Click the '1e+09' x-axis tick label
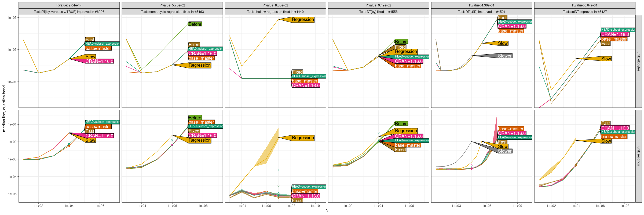This screenshot has width=644, height=215. pyautogui.click(x=517, y=206)
